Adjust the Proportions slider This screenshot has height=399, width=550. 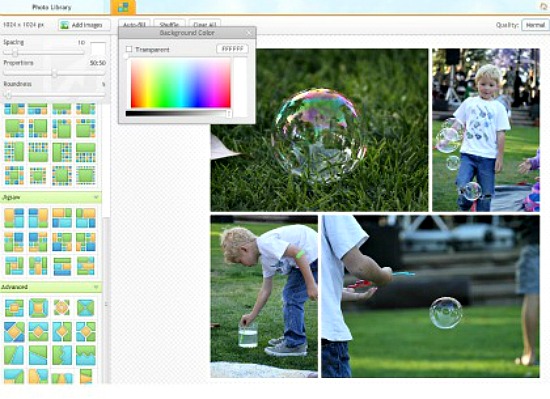pyautogui.click(x=54, y=73)
